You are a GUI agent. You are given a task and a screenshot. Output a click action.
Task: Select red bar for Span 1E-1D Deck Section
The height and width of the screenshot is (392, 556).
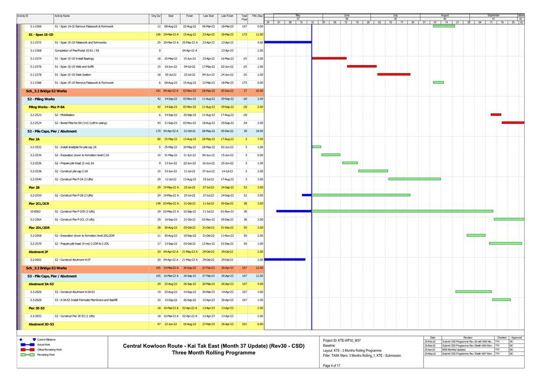394,74
